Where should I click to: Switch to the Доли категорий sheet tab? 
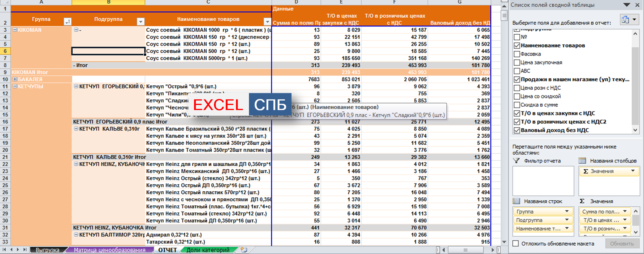pos(208,250)
